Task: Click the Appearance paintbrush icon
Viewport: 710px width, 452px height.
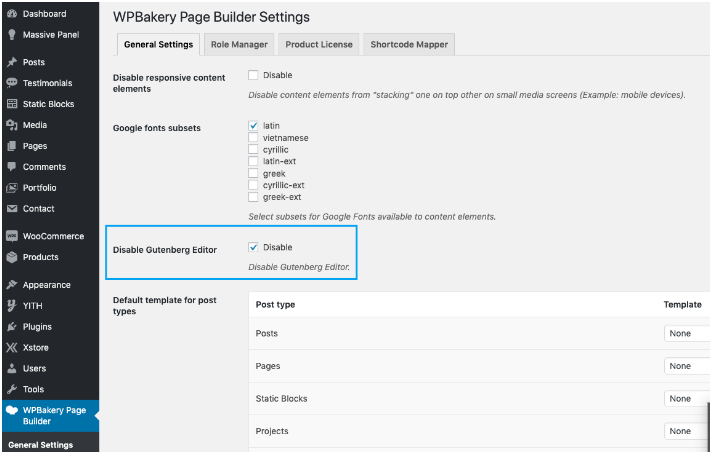Action: pyautogui.click(x=12, y=285)
